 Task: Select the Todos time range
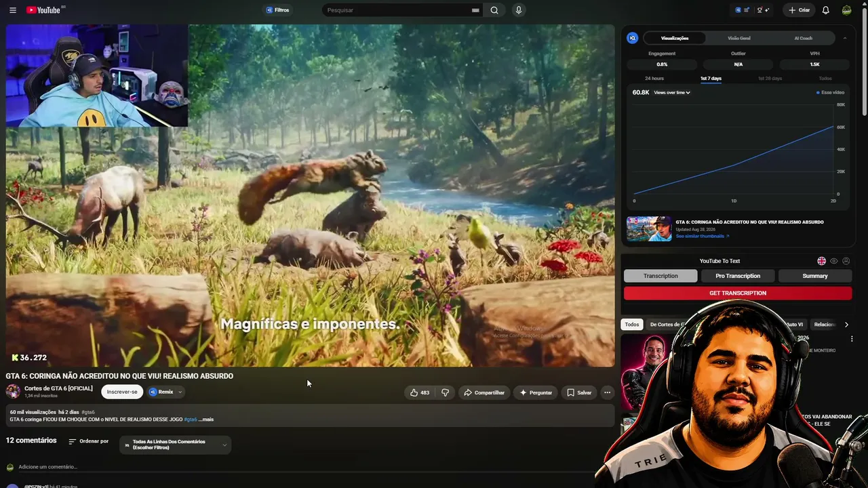(x=825, y=79)
